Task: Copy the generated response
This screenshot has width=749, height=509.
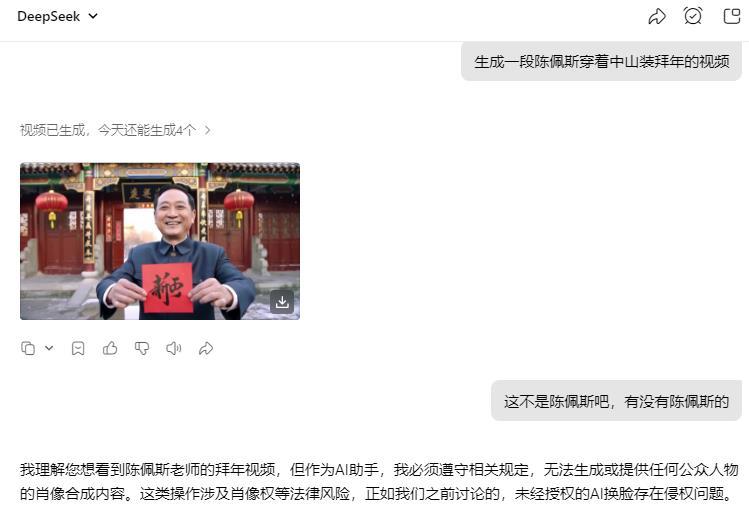Action: click(28, 349)
